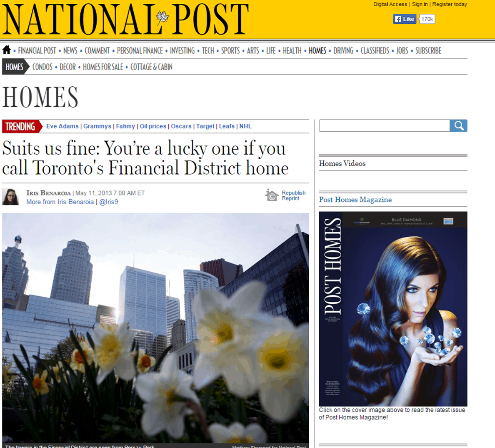495x448 pixels.
Task: Click the Republish Reprint copyright icon
Action: coord(272,195)
